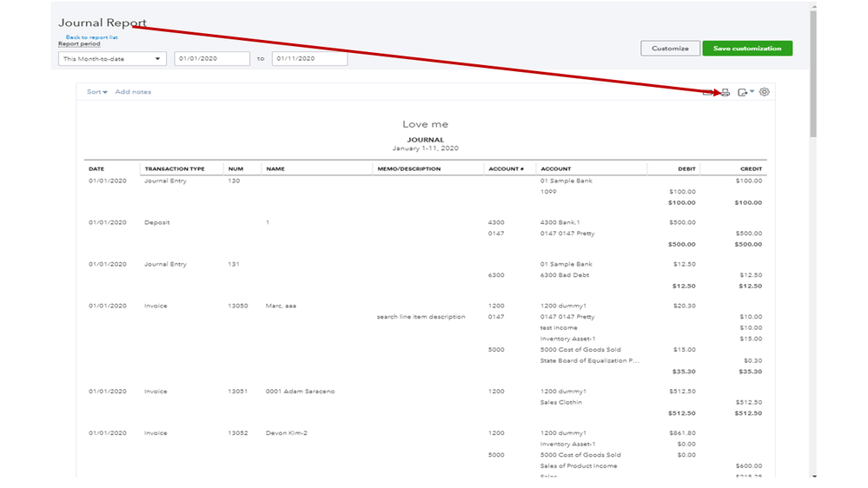
Task: Open the report settings gear icon
Action: (765, 92)
